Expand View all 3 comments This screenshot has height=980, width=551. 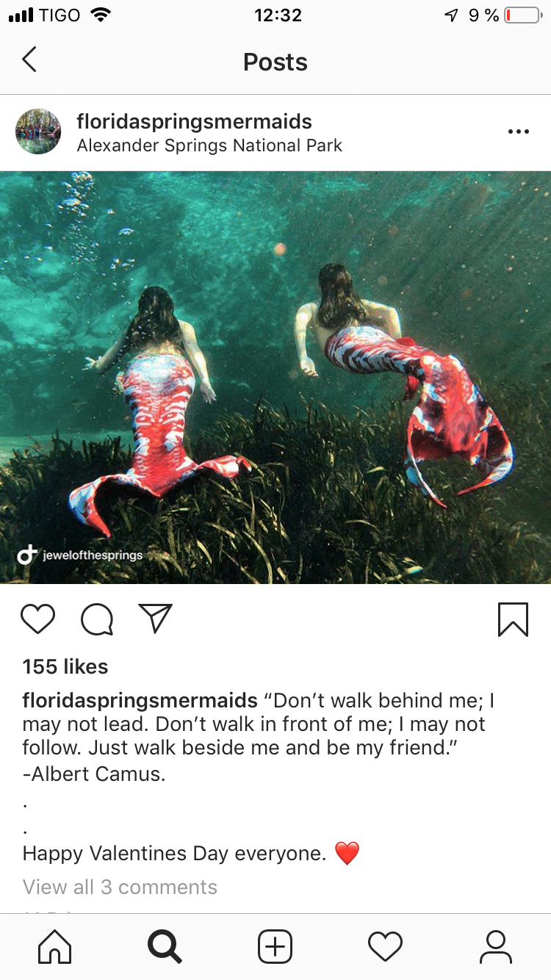(x=120, y=887)
